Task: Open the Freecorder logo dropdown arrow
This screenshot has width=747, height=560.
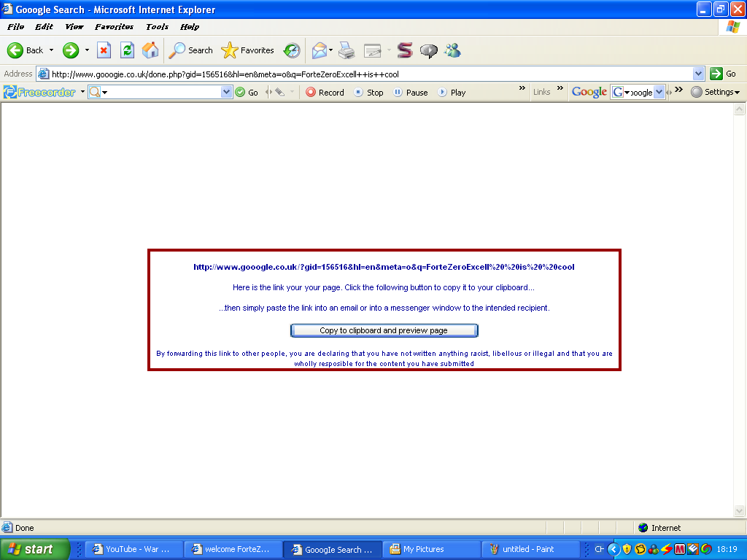Action: (x=82, y=91)
